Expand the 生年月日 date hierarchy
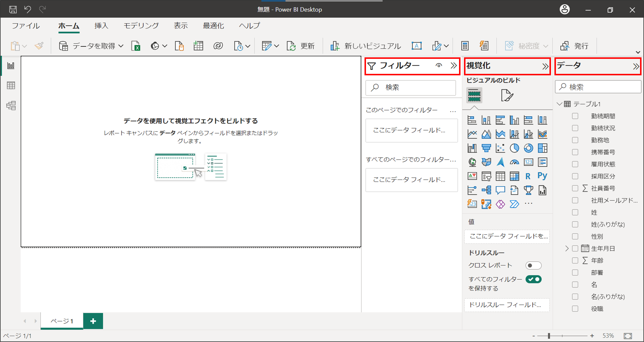This screenshot has height=342, width=644. tap(567, 249)
